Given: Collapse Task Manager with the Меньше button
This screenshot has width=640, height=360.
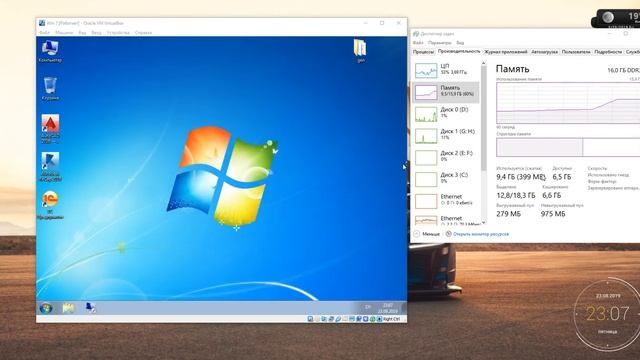Looking at the screenshot, I should point(427,234).
